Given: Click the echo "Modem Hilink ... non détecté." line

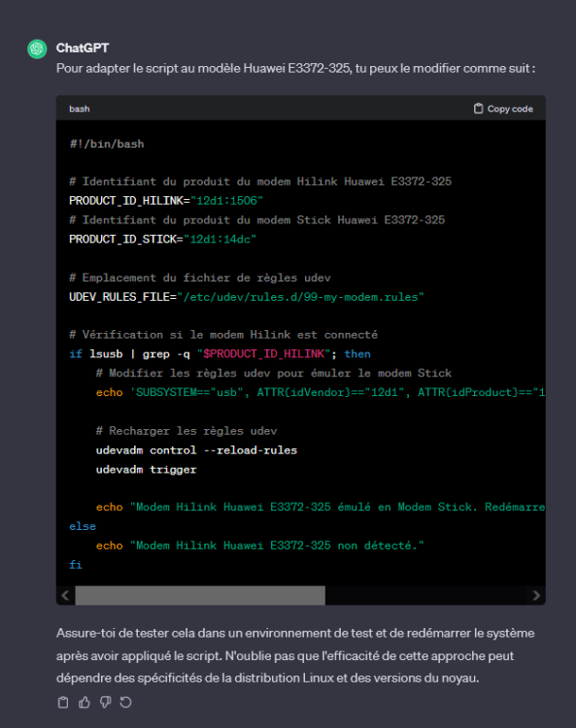Looking at the screenshot, I should click(x=260, y=546).
